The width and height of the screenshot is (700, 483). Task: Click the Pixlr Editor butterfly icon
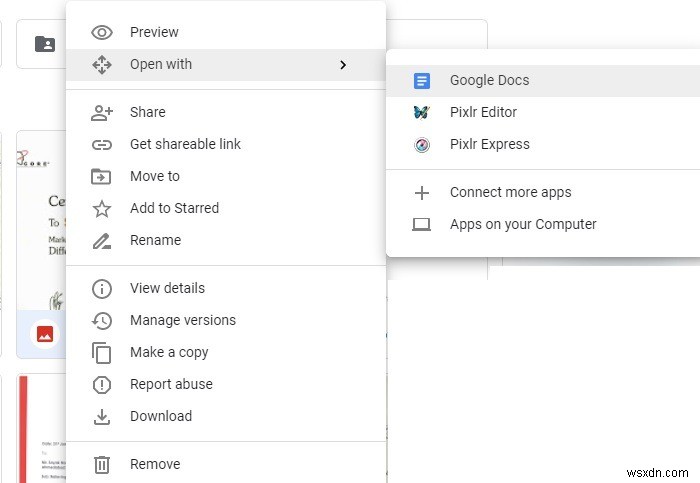click(x=422, y=112)
